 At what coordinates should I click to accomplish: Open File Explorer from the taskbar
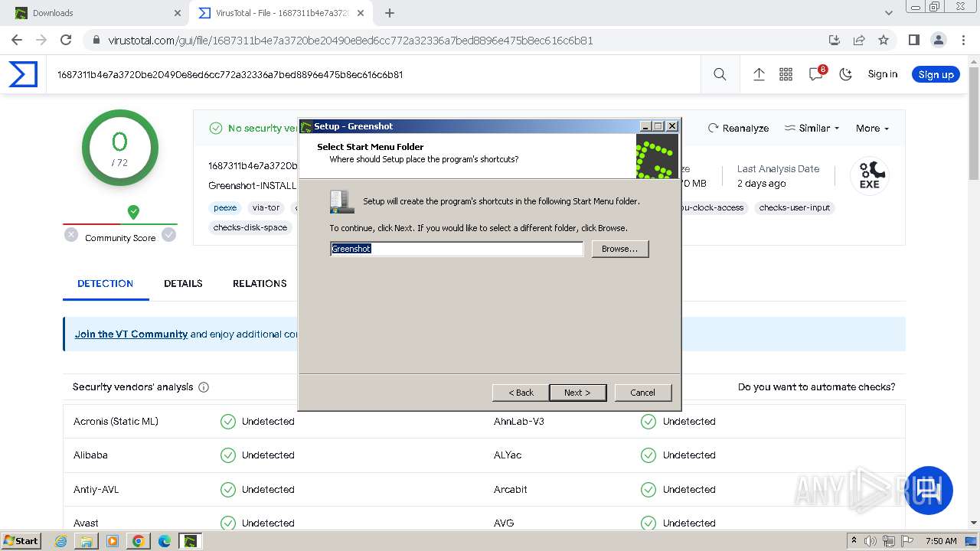pos(87,541)
